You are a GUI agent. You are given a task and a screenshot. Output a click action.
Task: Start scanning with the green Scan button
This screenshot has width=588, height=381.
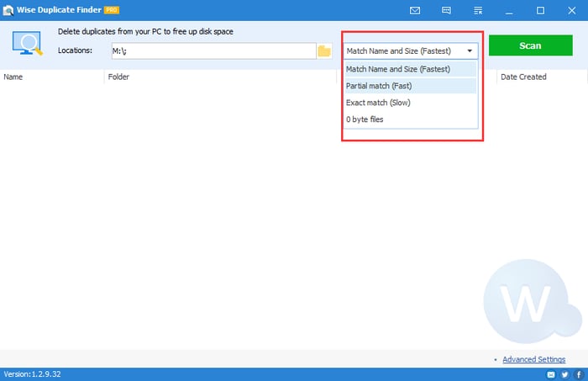coord(530,45)
